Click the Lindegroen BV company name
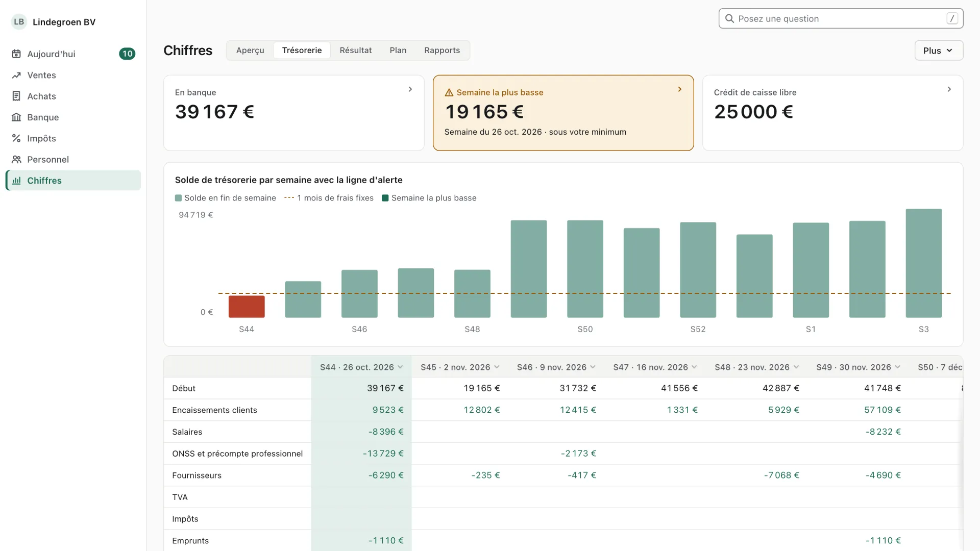Image resolution: width=980 pixels, height=551 pixels. coord(64,22)
